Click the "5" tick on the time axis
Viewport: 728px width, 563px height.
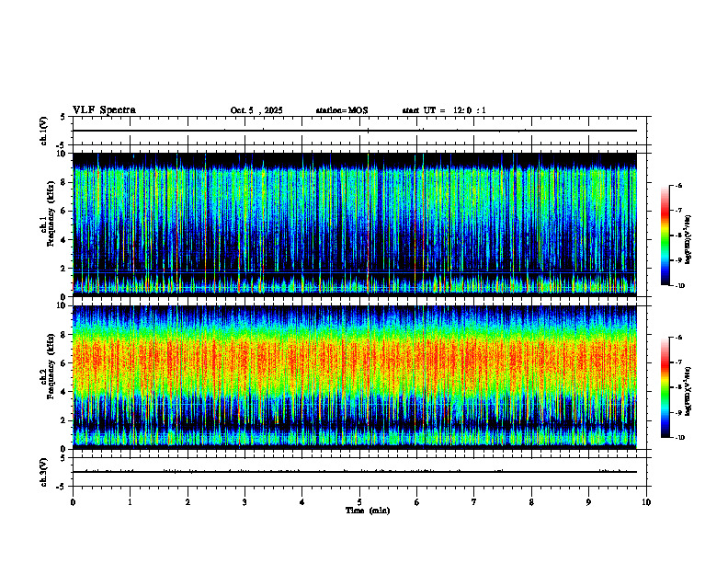[359, 502]
